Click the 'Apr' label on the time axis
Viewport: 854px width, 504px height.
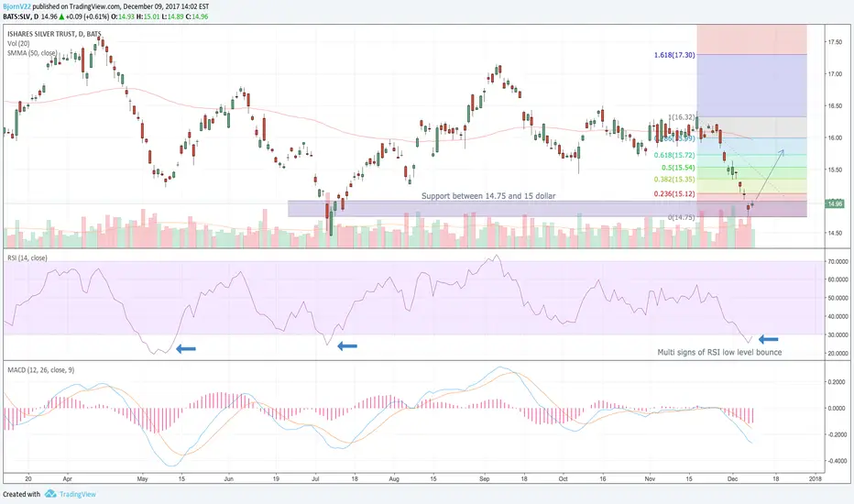(x=68, y=479)
